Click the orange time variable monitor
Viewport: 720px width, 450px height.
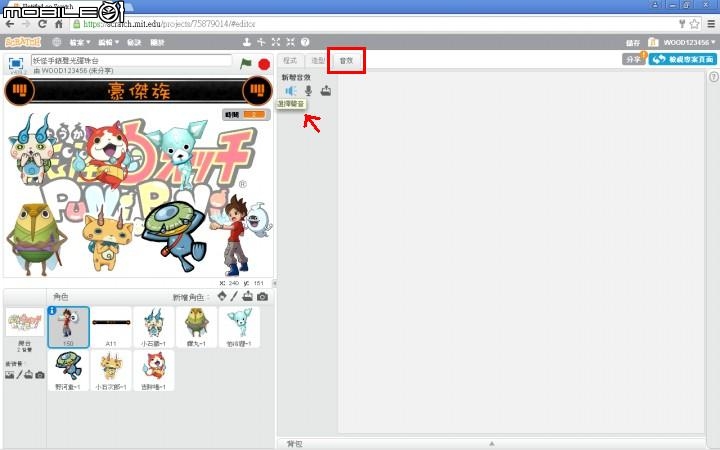[246, 114]
